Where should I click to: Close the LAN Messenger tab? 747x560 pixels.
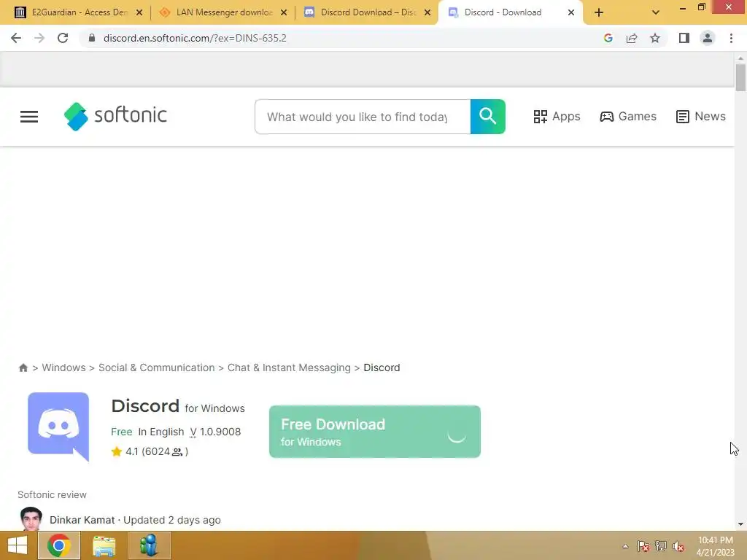284,12
